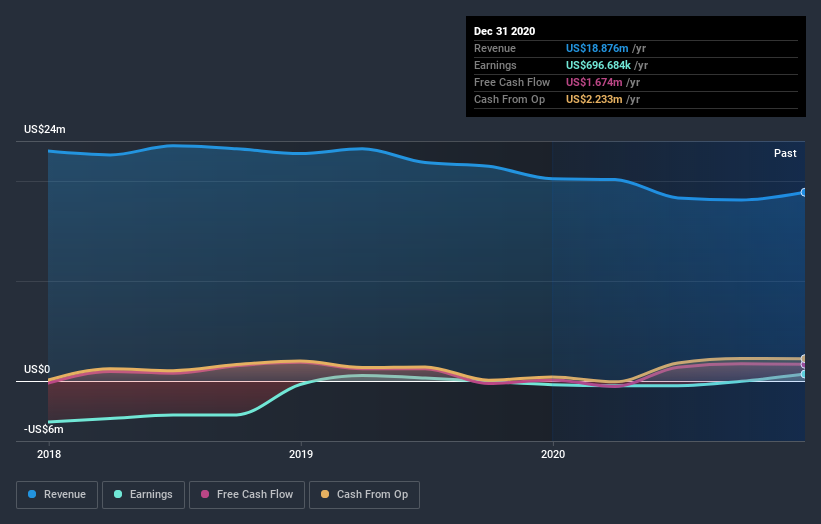
Task: Click the Earnings row label in tooltip
Action: click(495, 65)
